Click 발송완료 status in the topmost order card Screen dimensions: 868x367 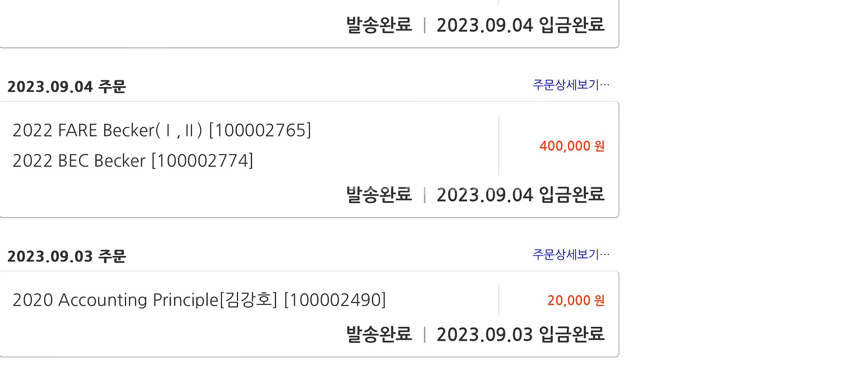[379, 25]
